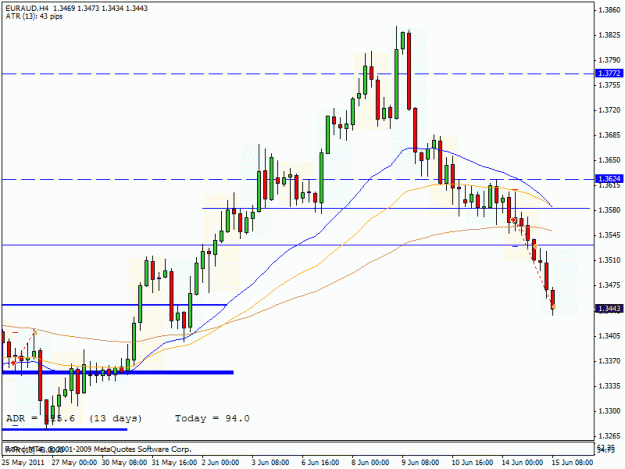Click the 1.3510 price axis label
625x469 pixels.
coord(609,260)
